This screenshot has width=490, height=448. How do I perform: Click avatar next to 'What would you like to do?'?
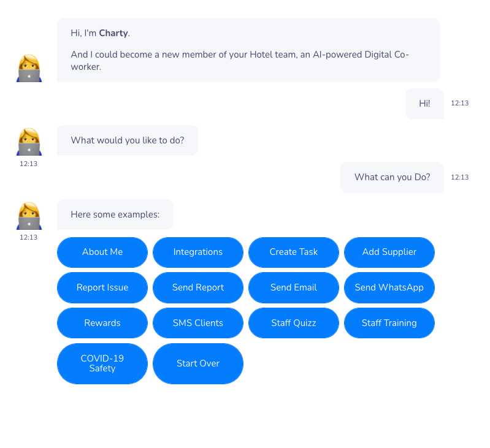tap(29, 142)
